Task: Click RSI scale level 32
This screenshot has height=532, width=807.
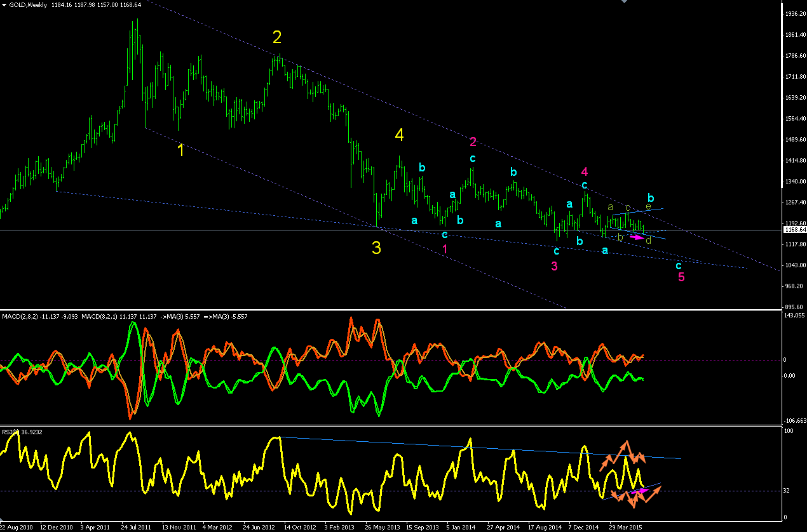Action: (x=786, y=490)
